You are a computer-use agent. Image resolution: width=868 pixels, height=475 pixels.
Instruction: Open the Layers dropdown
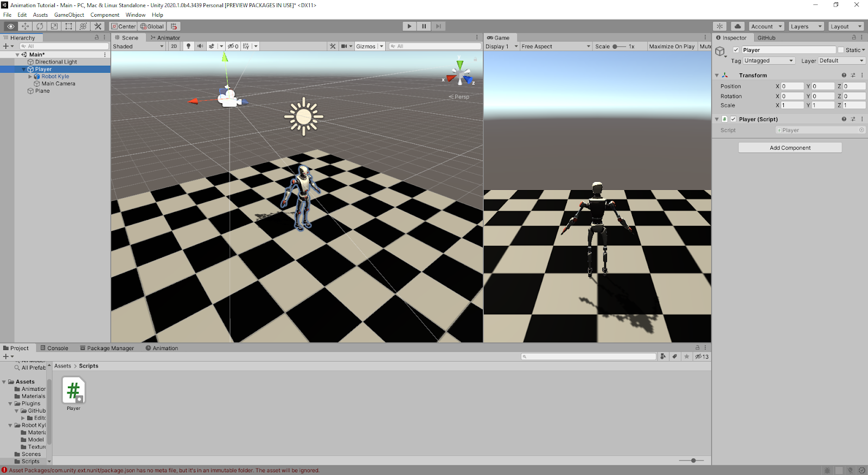806,26
